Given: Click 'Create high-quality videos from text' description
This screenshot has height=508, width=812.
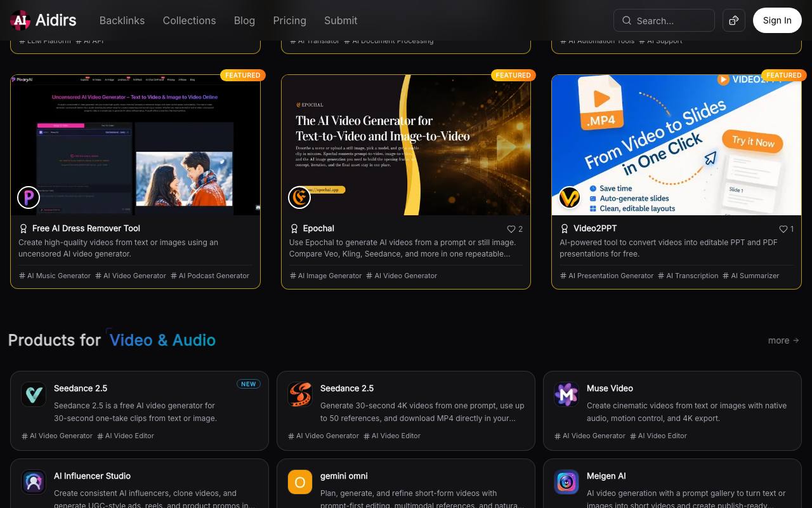Looking at the screenshot, I should [x=119, y=248].
